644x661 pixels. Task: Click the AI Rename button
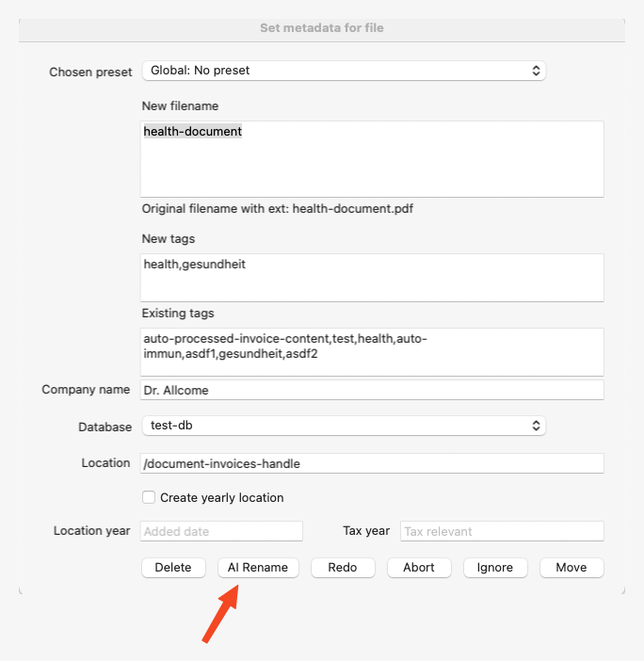[x=259, y=567]
